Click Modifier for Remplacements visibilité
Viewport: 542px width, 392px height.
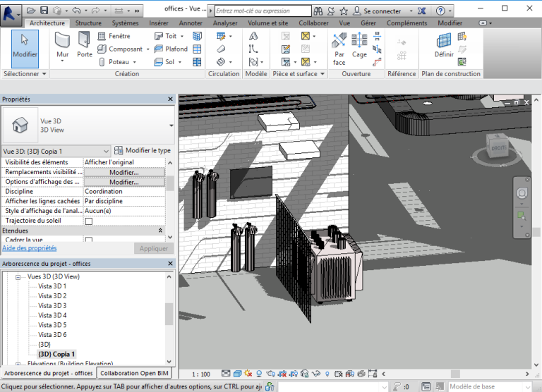124,172
